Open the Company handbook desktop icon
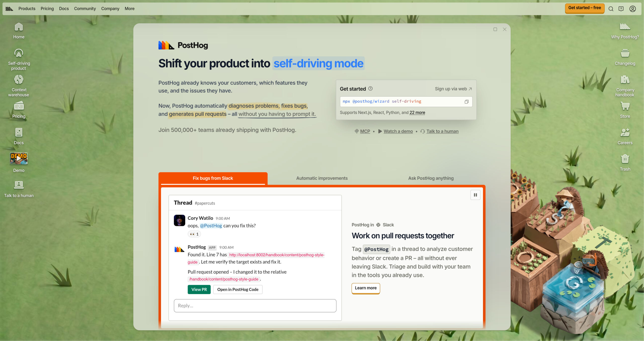Screen dimensions: 644x341 coord(625,86)
